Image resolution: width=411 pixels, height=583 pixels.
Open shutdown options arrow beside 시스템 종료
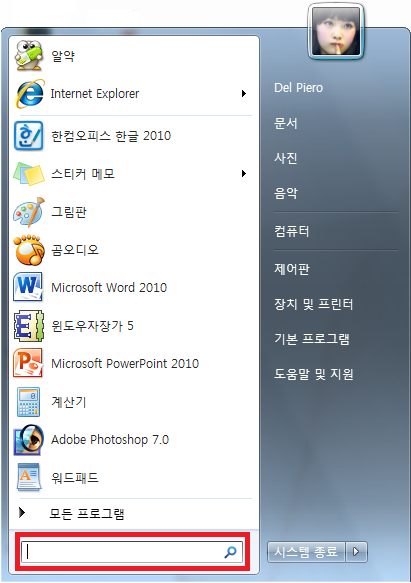pyautogui.click(x=356, y=551)
